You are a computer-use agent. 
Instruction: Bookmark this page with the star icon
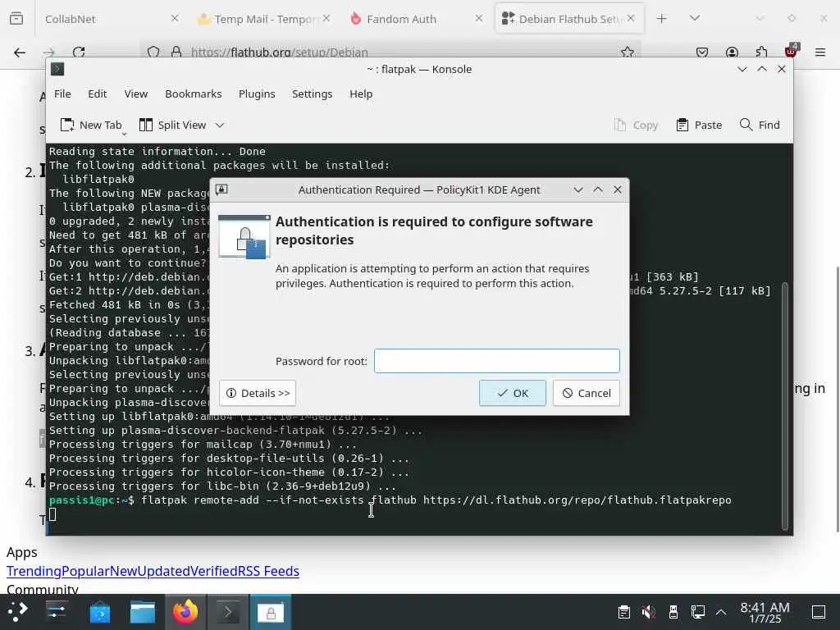pos(628,52)
